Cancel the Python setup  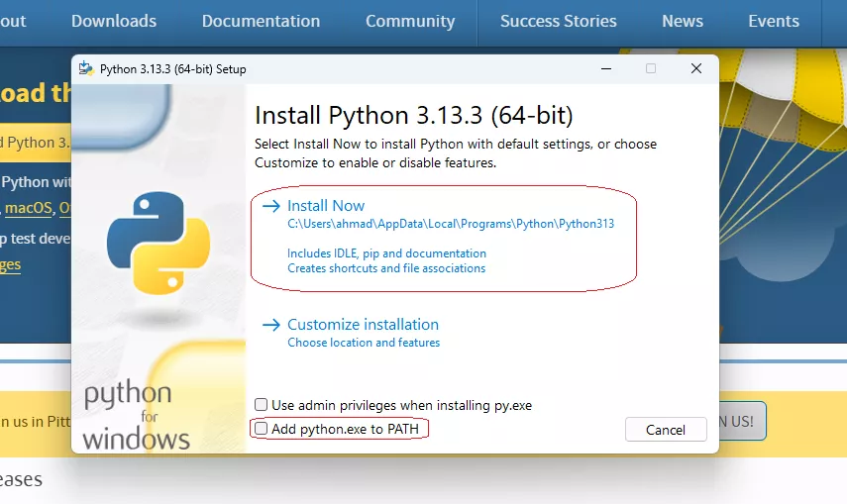coord(666,430)
